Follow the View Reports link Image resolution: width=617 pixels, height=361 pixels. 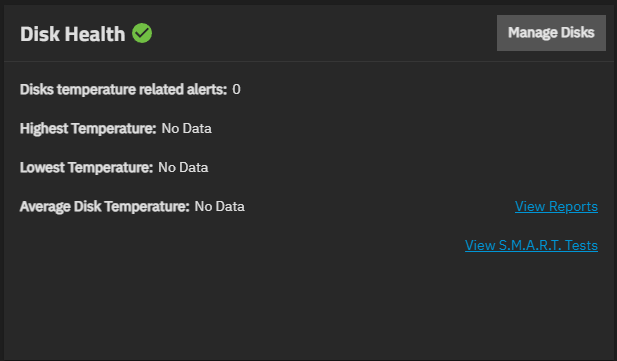point(556,206)
